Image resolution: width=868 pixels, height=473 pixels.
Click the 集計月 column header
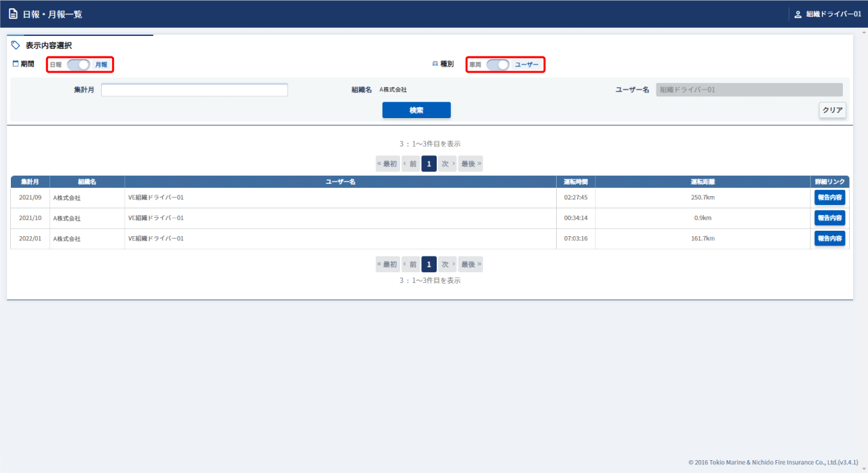30,182
